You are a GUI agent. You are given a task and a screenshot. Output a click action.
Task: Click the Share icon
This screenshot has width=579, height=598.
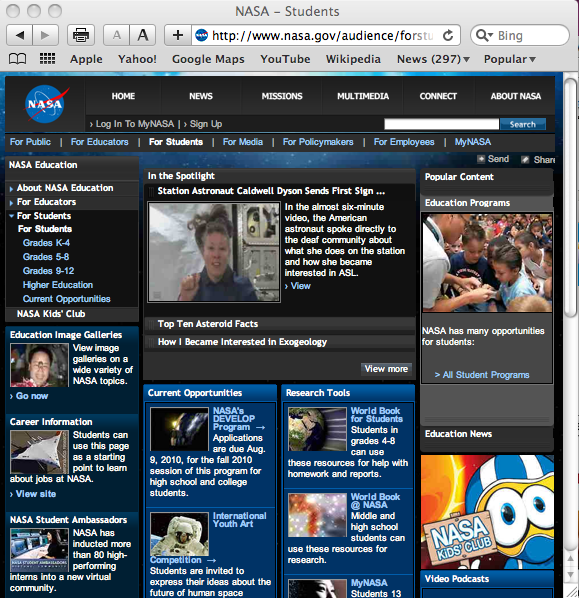(525, 159)
